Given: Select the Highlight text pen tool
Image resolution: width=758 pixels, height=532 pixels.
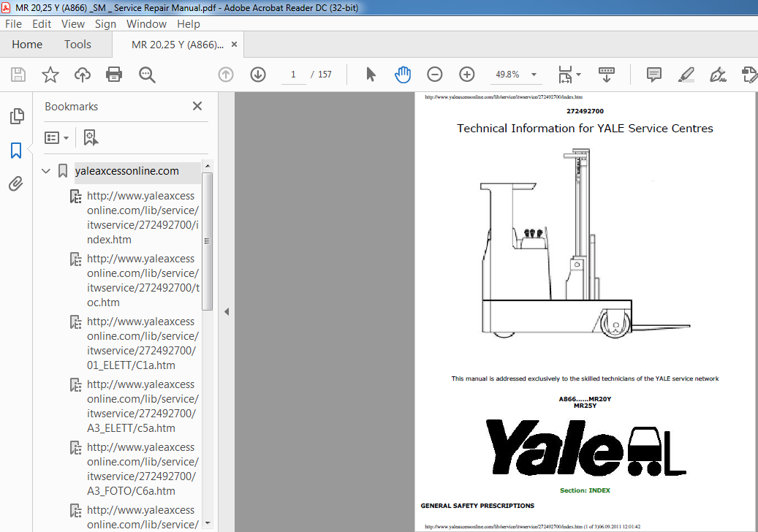Looking at the screenshot, I should [686, 75].
